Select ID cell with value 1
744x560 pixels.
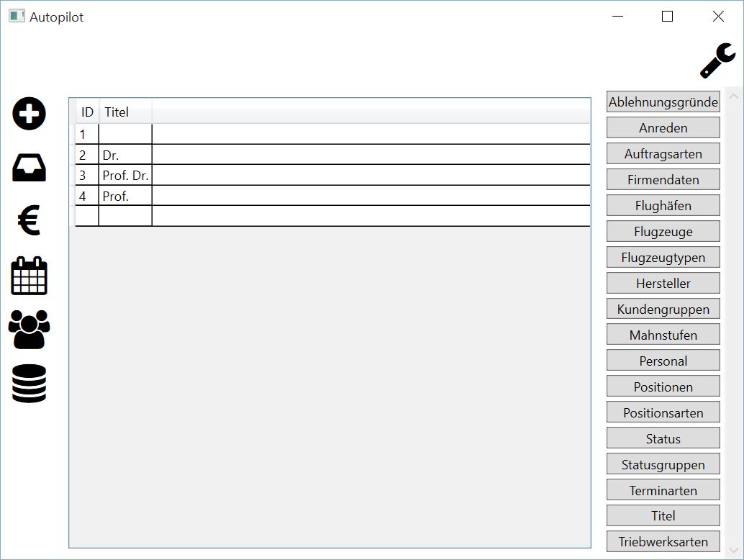coord(87,135)
